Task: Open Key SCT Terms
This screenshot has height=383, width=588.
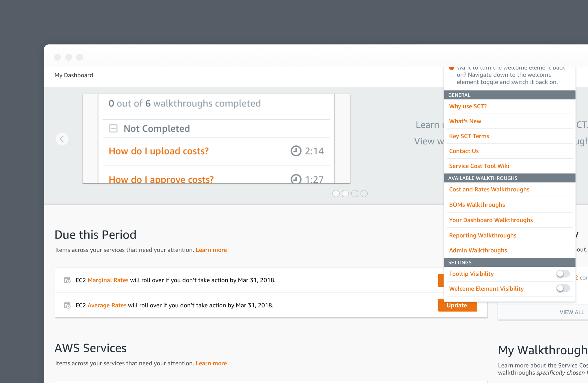Action: pos(469,136)
